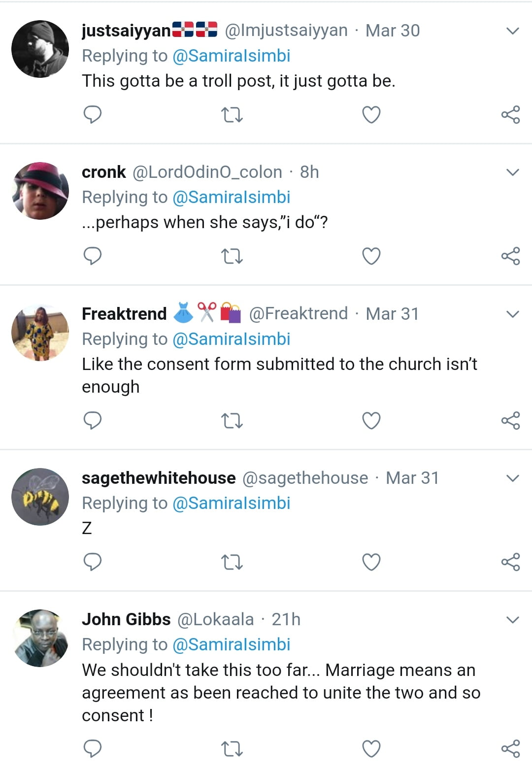Image resolution: width=532 pixels, height=774 pixels.
Task: Open the chevron menu on sagethewhitehouse's tweet
Action: (513, 478)
